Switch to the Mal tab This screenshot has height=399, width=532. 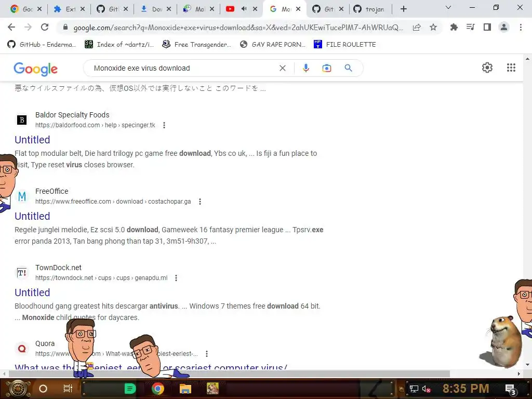pyautogui.click(x=195, y=9)
